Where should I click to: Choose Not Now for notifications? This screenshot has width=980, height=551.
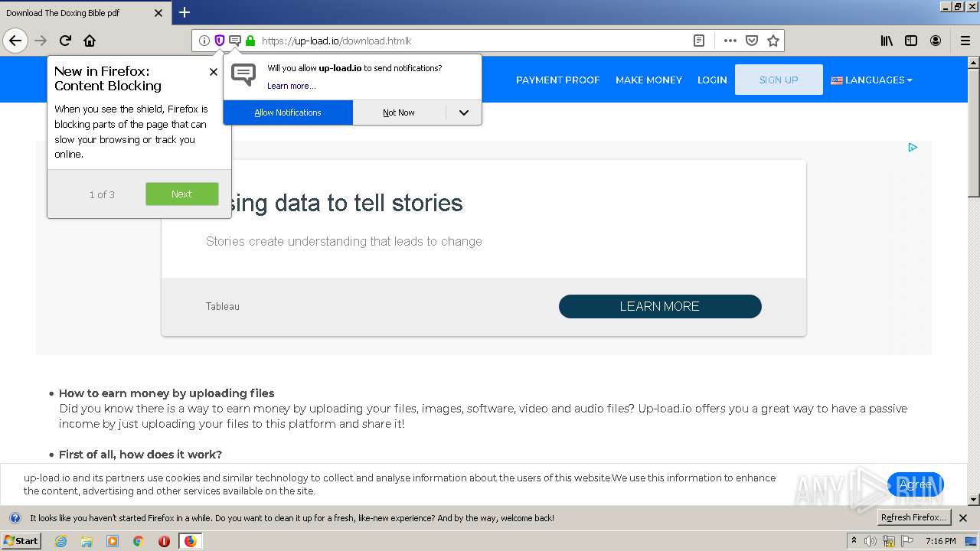click(x=399, y=112)
